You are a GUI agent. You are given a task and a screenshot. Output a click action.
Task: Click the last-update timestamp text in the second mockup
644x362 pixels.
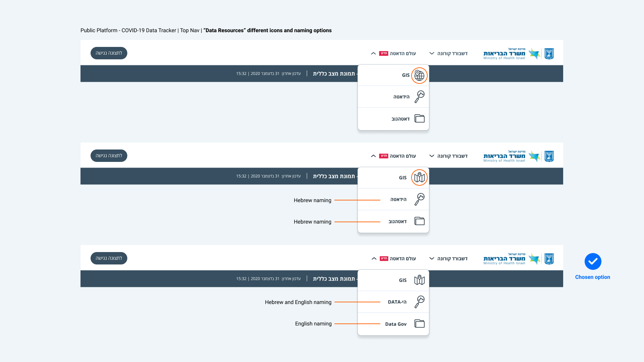tap(268, 176)
